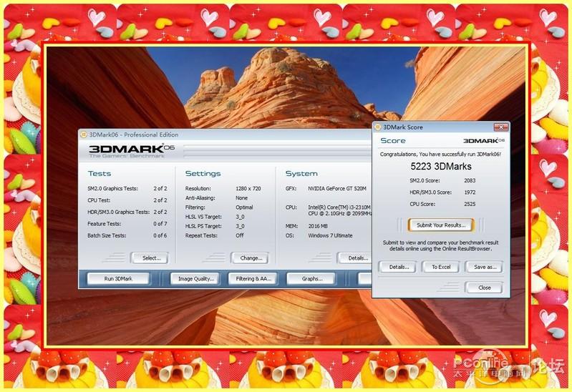This screenshot has width=572, height=392.
Task: Click the 3DMARK06 logo in Score dialog
Action: (x=484, y=141)
